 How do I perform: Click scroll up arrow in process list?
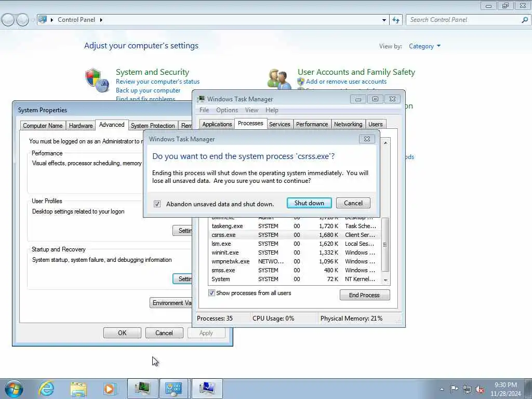(x=385, y=143)
